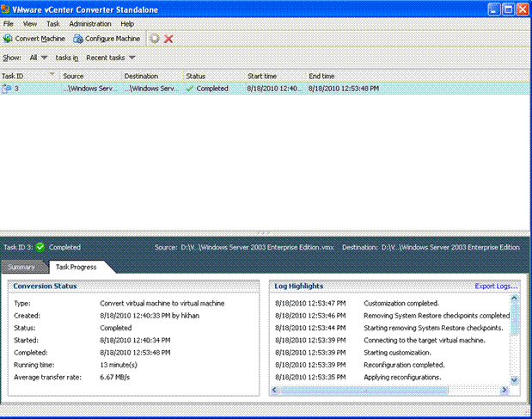Click the Log Highlights vertical scrollbar thumb

pyautogui.click(x=514, y=318)
